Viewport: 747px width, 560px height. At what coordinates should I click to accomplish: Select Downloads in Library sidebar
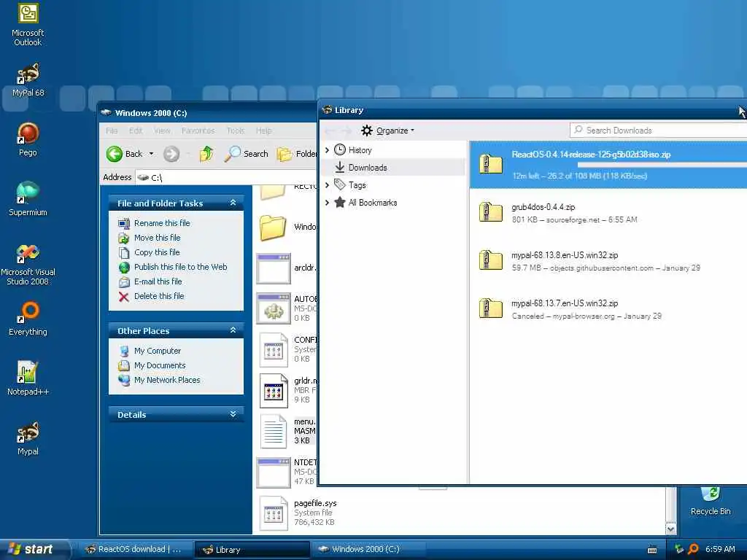[393, 168]
